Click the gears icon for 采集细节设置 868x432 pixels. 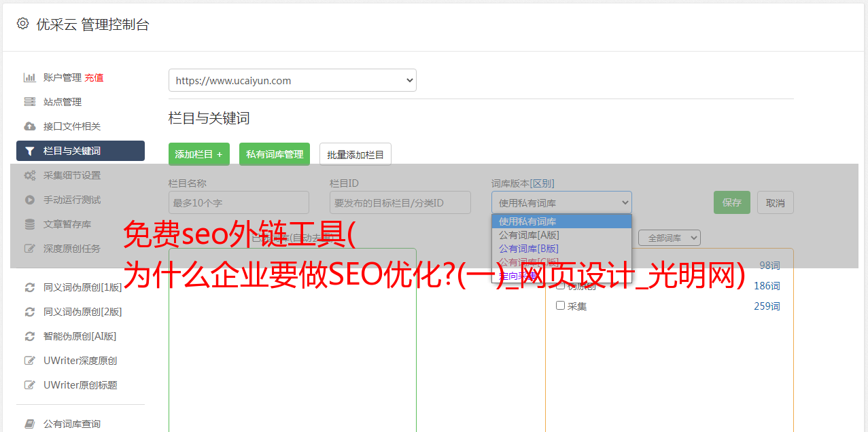point(29,175)
